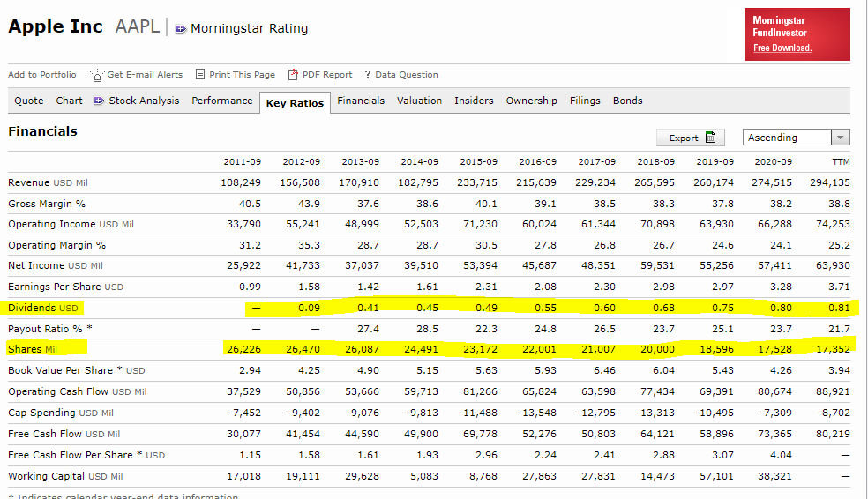Open the Filings tab

pos(585,101)
